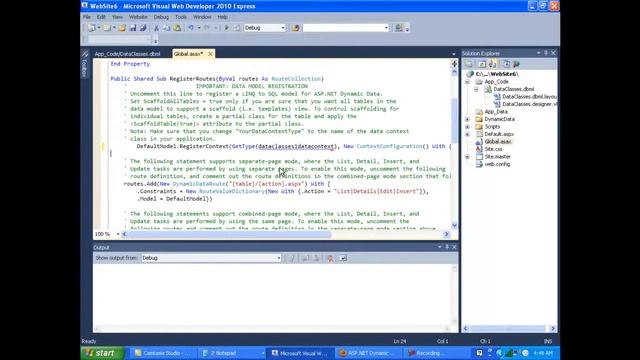Expand the Default.aspx node
The image size is (640, 360).
(467, 134)
